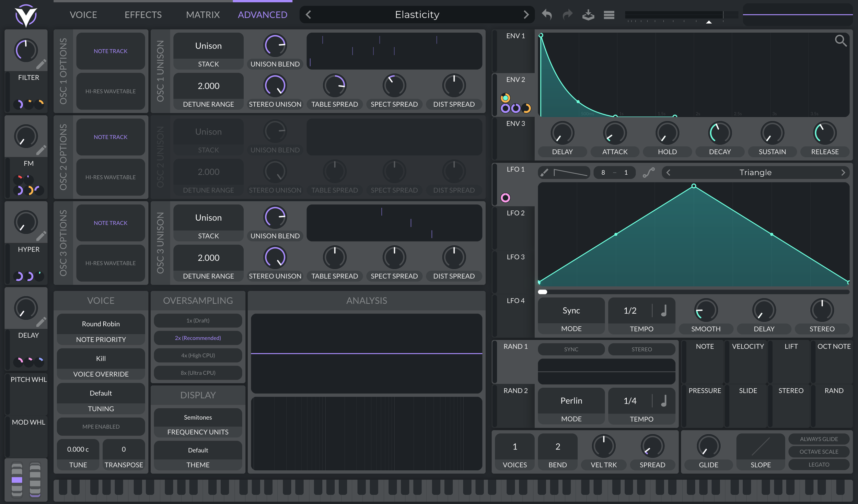This screenshot has height=504, width=858.
Task: Click the envelope magnifying glass icon
Action: 840,41
